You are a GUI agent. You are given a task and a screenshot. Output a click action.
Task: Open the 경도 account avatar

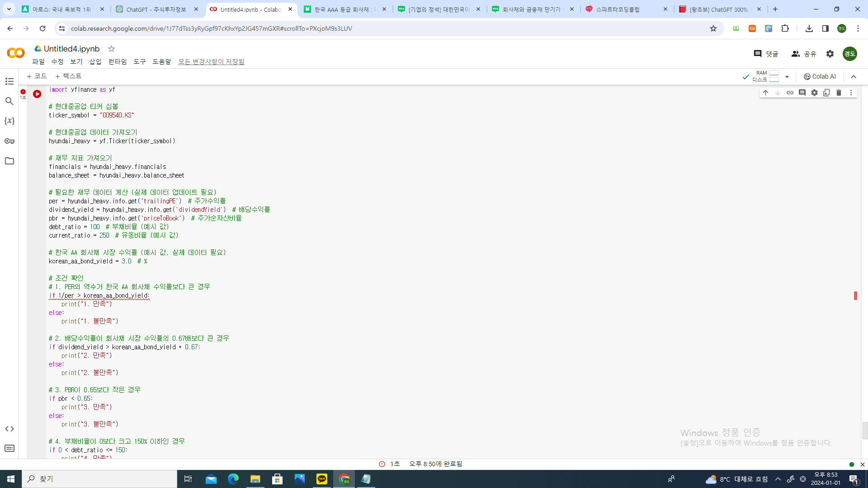pyautogui.click(x=850, y=54)
